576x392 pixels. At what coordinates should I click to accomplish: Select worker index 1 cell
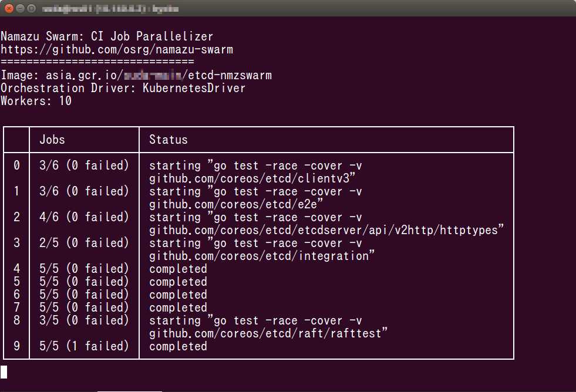point(16,191)
